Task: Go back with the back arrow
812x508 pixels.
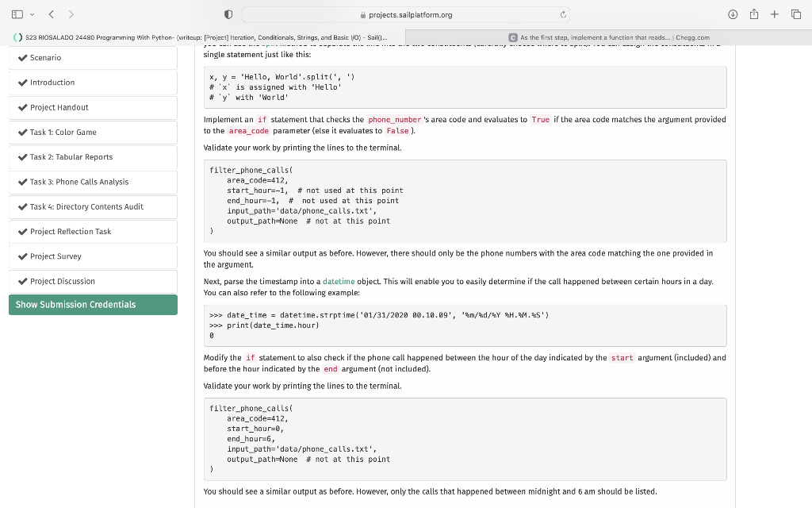Action: (52, 14)
